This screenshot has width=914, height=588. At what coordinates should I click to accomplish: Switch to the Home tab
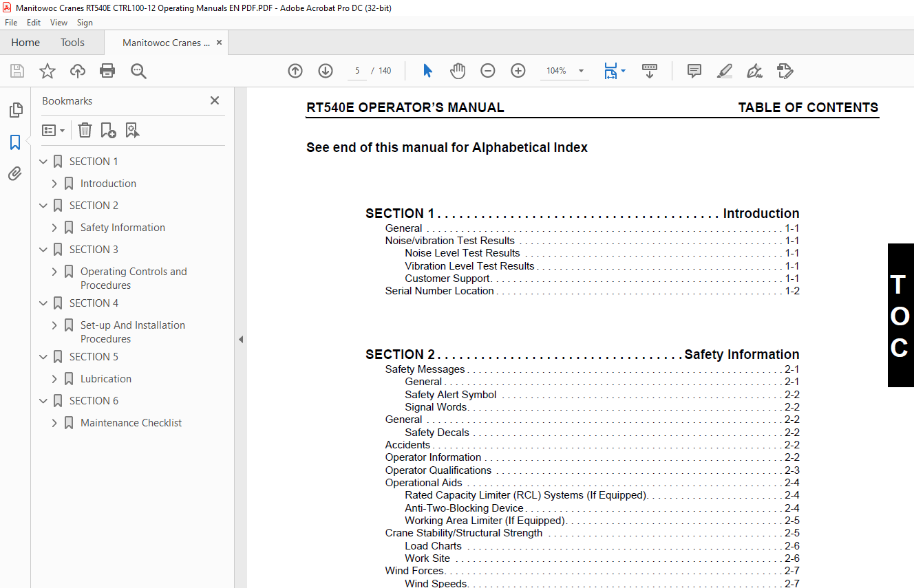tap(25, 43)
